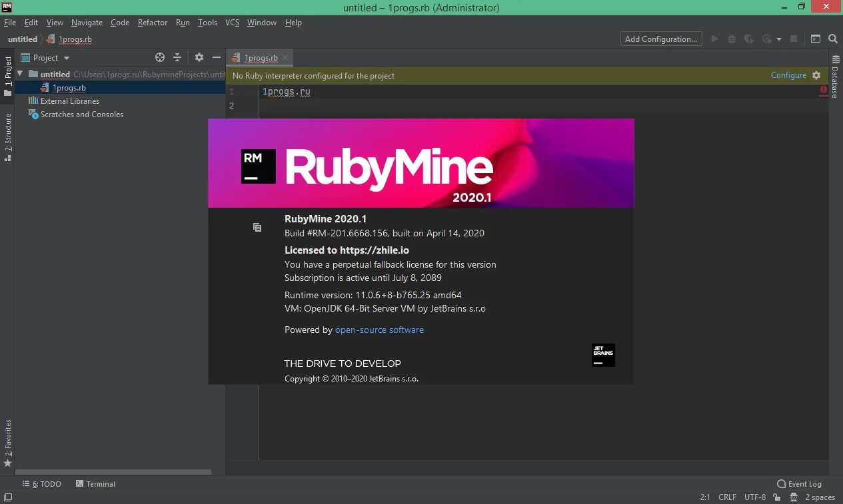Click the 2:1 cursor position indicator
The width and height of the screenshot is (843, 504).
pos(705,497)
